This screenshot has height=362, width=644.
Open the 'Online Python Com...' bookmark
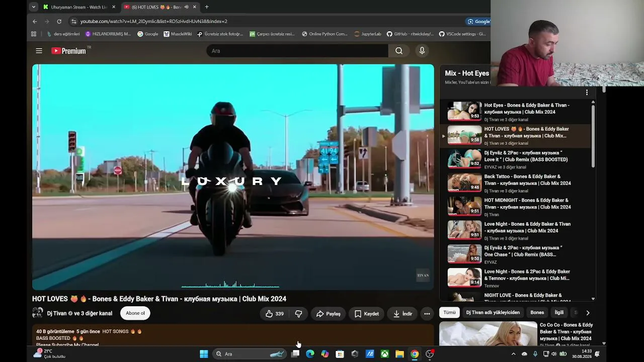pos(325,34)
